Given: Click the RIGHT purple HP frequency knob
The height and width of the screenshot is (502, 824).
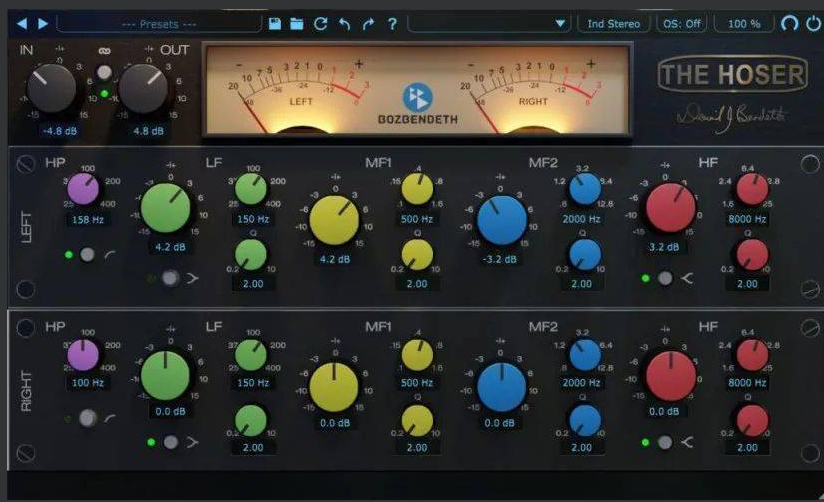Looking at the screenshot, I should point(83,354).
